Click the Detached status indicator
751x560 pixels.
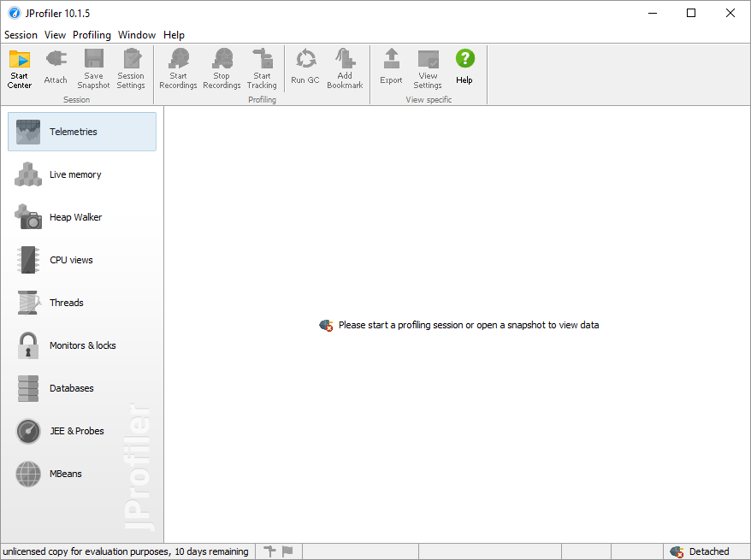(x=701, y=551)
